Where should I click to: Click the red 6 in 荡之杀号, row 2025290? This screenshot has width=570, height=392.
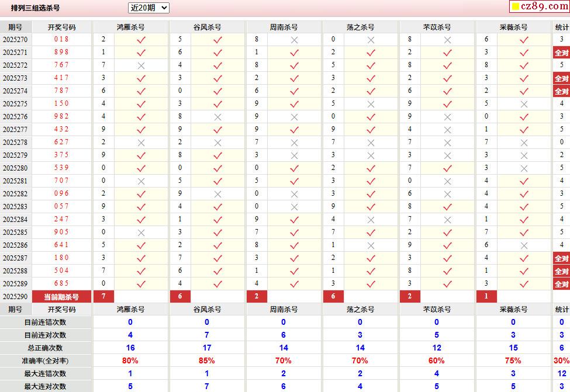(333, 296)
